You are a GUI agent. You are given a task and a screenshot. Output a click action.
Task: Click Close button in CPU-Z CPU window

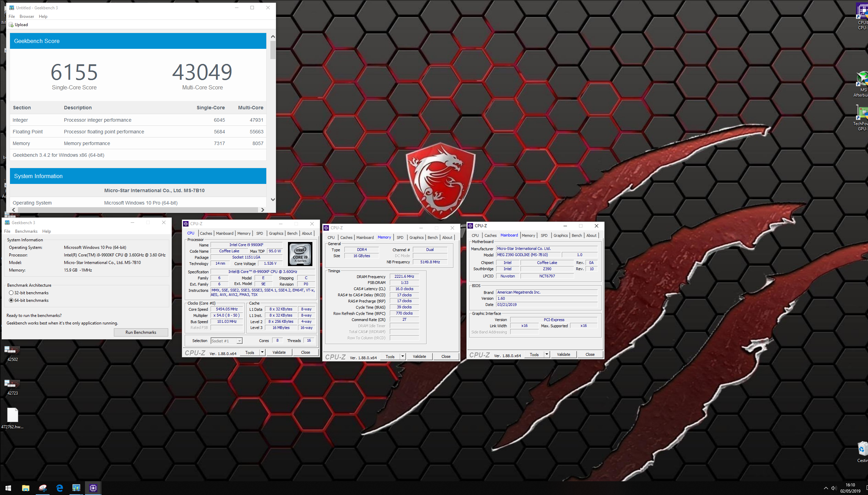tap(306, 352)
